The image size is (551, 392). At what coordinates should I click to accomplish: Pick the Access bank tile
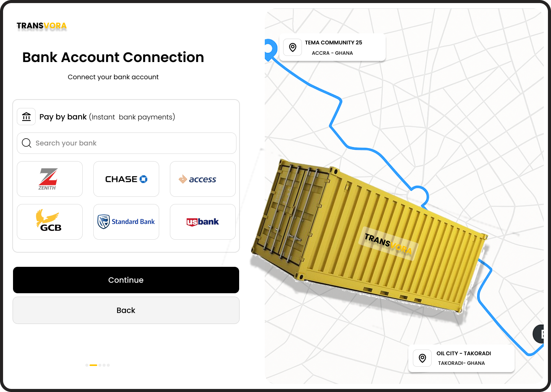(202, 179)
